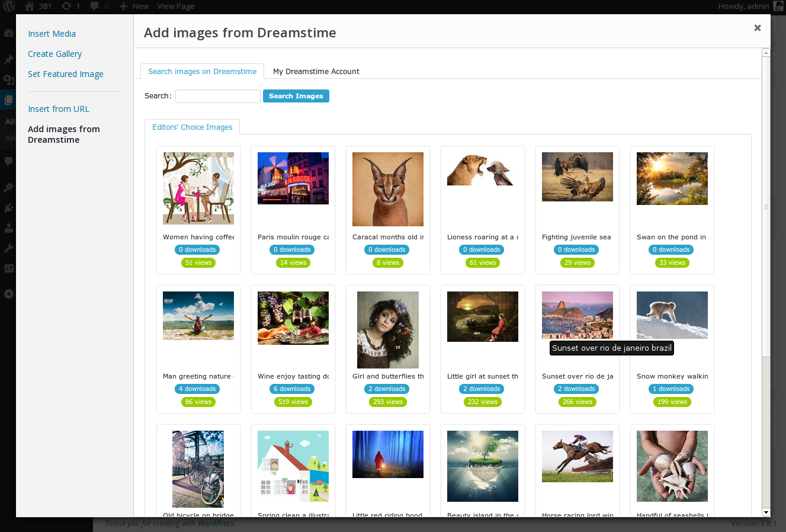The width and height of the screenshot is (786, 532).
Task: Switch to My Dreamstime Account tab
Action: pos(316,71)
